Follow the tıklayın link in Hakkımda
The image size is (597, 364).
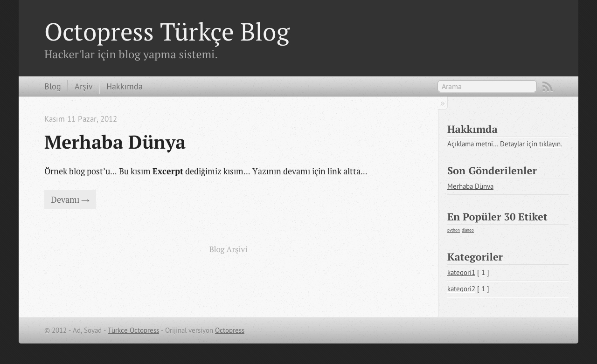click(x=550, y=144)
